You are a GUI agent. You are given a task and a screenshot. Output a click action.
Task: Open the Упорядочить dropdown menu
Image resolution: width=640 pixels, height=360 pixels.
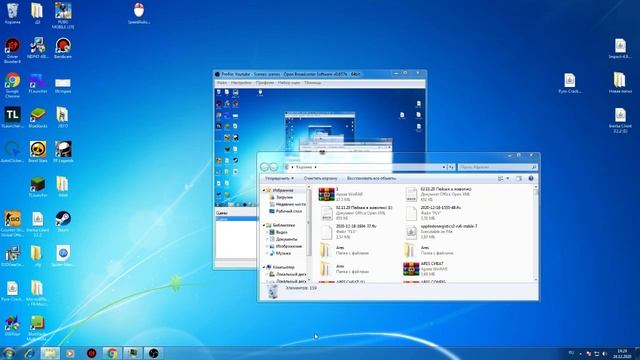click(280, 178)
